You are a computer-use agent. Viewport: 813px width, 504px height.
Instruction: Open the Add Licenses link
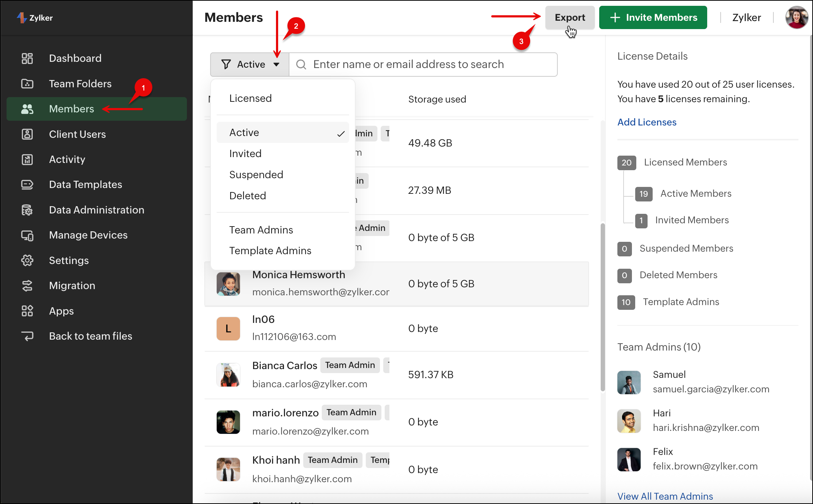647,122
